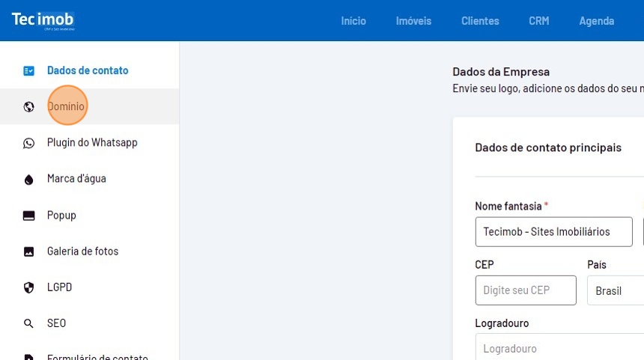Click the water drop Marca d'água icon
Image resolution: width=644 pixels, height=360 pixels.
point(29,179)
